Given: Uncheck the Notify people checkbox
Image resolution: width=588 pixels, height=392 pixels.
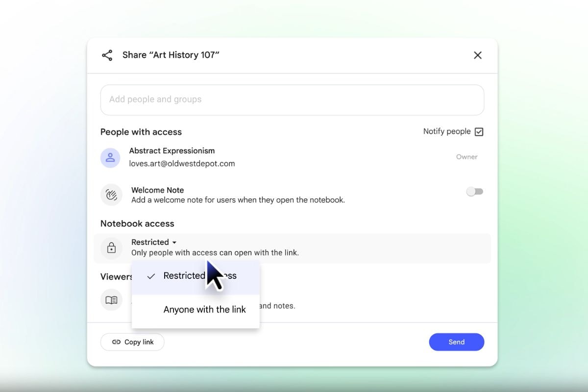Looking at the screenshot, I should tap(479, 132).
